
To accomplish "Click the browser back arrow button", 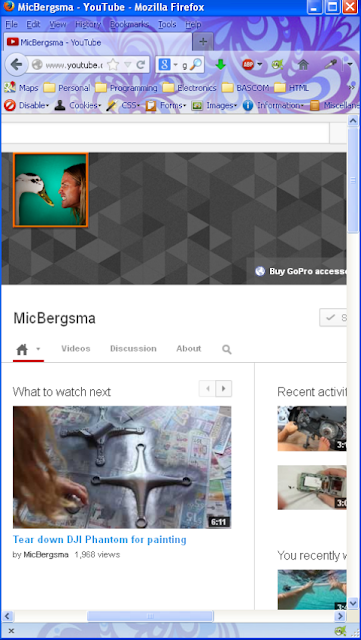I will 16,64.
